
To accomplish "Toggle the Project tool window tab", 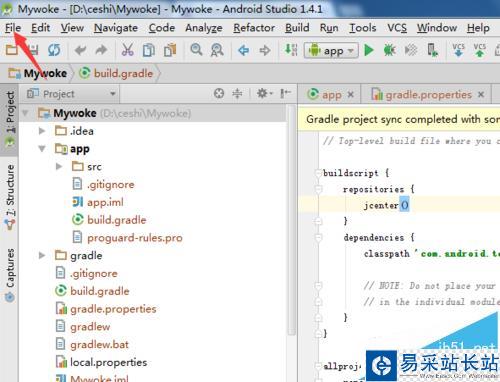I will coord(10,119).
